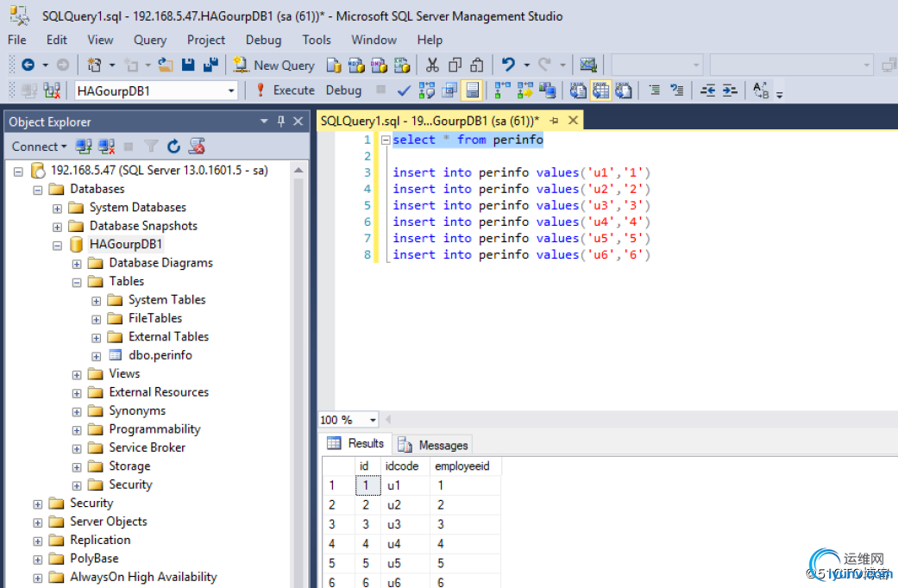Open the Activity Monitor icon
Image resolution: width=898 pixels, height=588 pixels.
tap(588, 65)
